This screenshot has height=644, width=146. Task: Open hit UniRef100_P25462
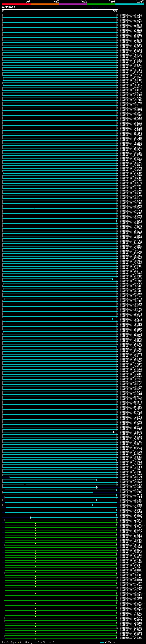click(131, 417)
